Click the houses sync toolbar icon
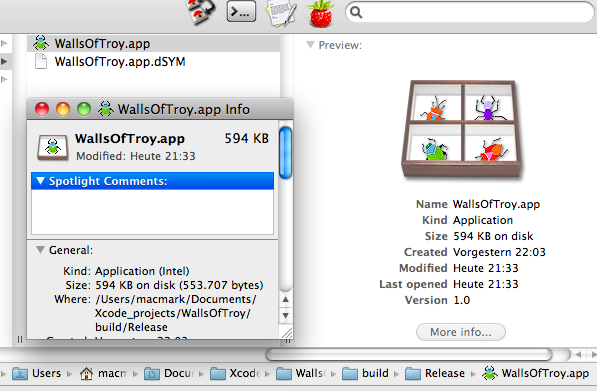Screen dimensions: 597x391 [x=200, y=12]
